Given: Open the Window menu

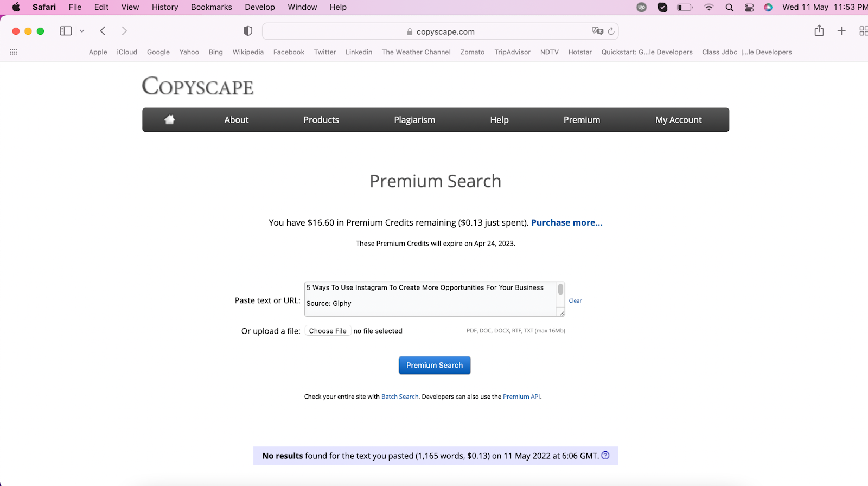Looking at the screenshot, I should (x=302, y=7).
